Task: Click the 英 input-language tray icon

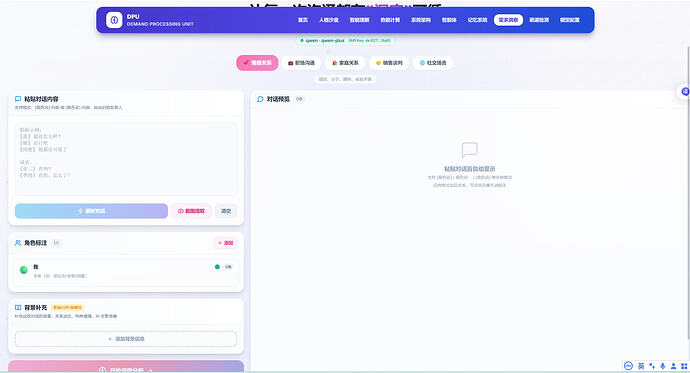Action: coord(641,366)
